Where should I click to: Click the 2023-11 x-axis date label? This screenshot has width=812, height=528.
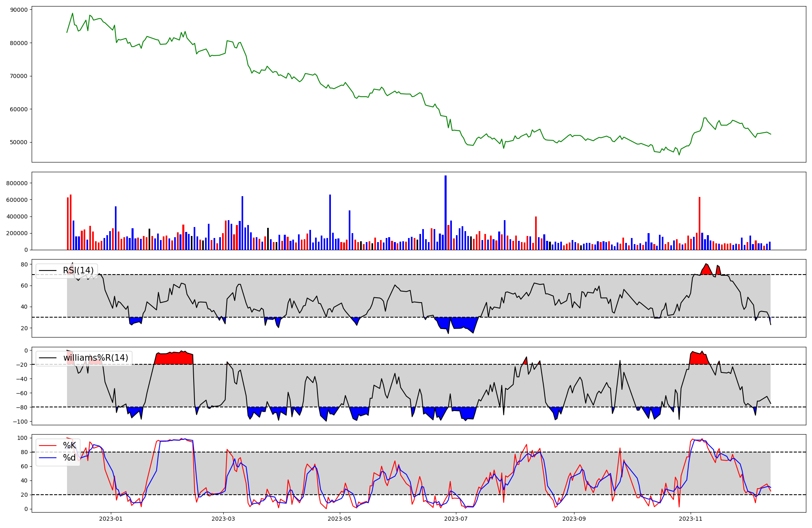pos(691,519)
